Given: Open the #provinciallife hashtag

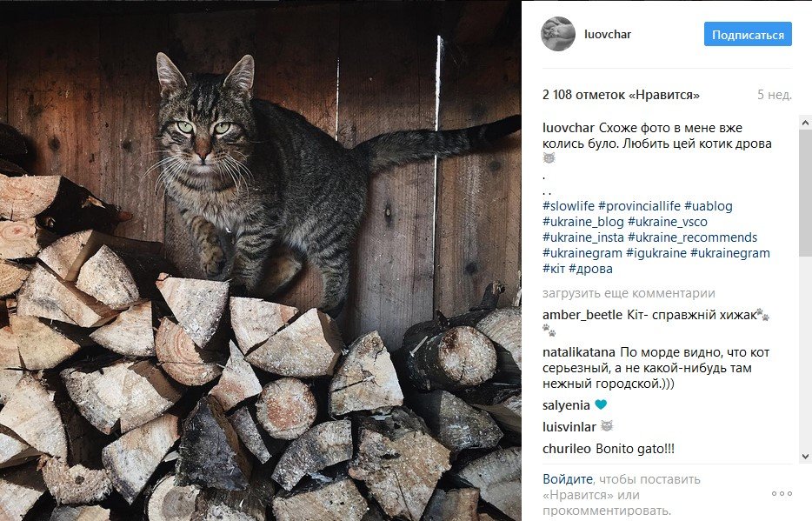Looking at the screenshot, I should tap(640, 206).
